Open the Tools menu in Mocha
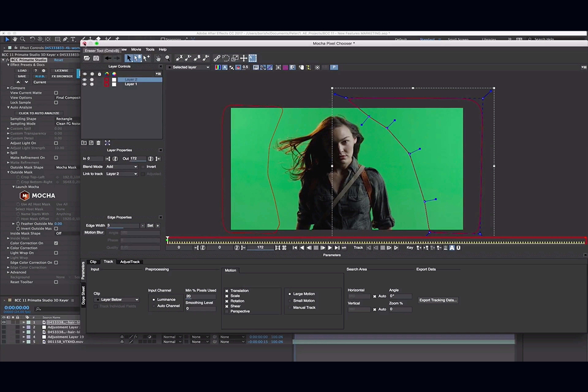The image size is (588, 392). click(x=150, y=49)
